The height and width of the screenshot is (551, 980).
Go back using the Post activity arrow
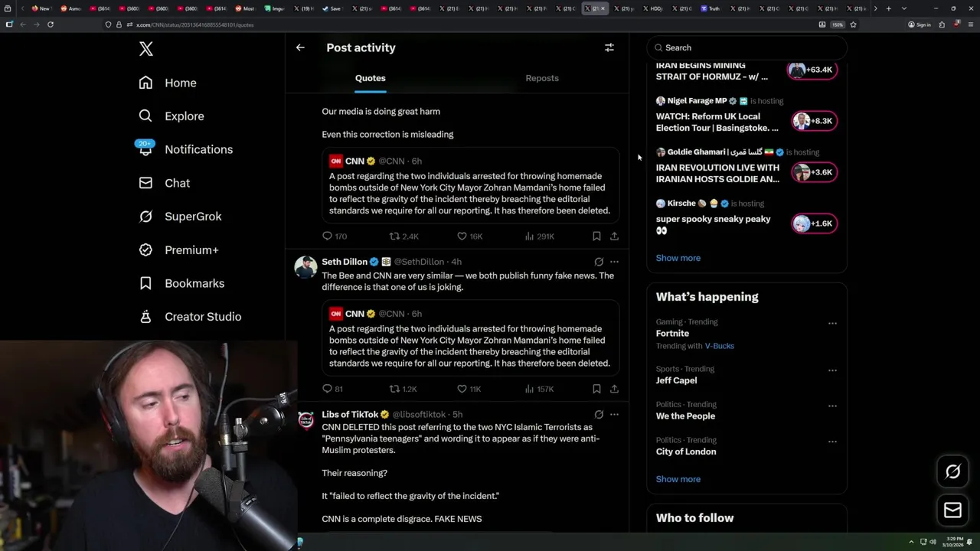point(300,47)
